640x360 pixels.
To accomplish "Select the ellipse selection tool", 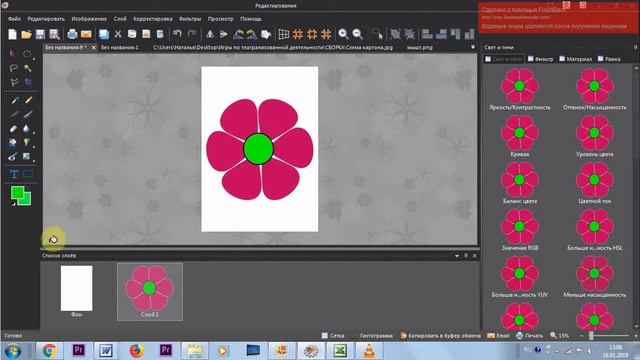I will (27, 54).
